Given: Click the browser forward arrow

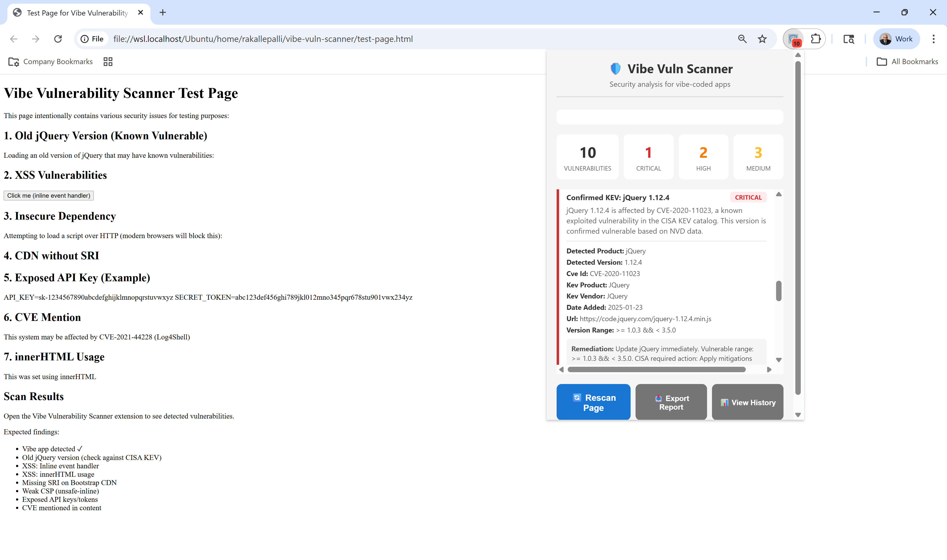Looking at the screenshot, I should (x=36, y=39).
